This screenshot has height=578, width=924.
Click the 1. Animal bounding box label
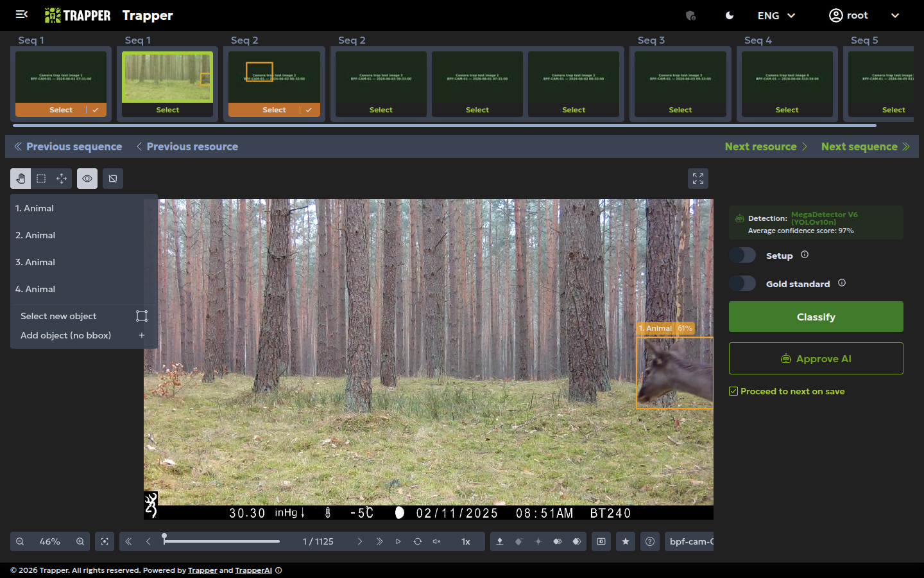point(665,328)
